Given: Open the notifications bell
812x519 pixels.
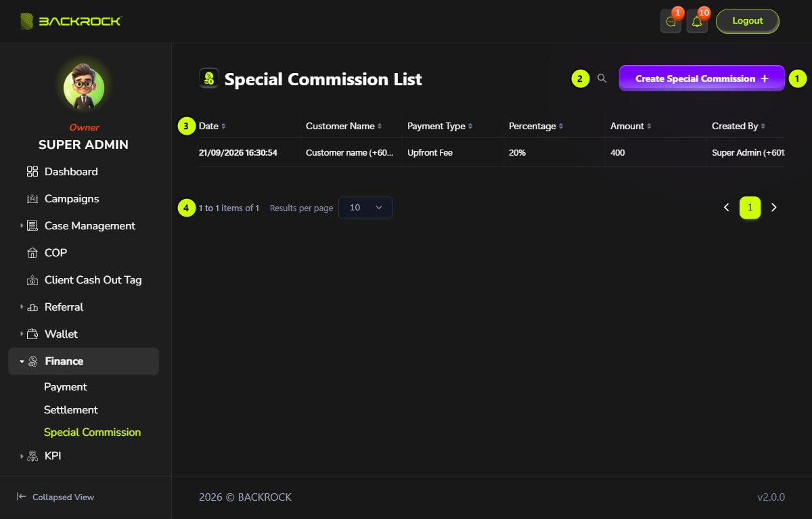Looking at the screenshot, I should pos(697,22).
